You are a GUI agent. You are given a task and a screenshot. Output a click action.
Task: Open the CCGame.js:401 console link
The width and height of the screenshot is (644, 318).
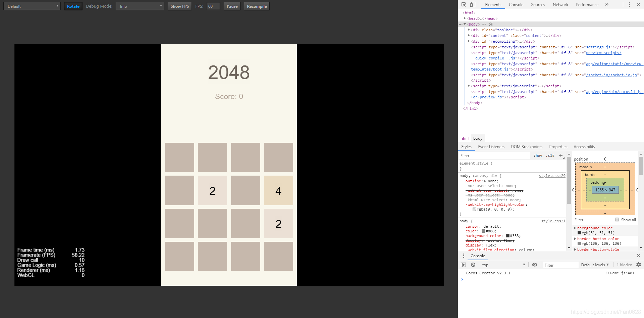point(620,273)
